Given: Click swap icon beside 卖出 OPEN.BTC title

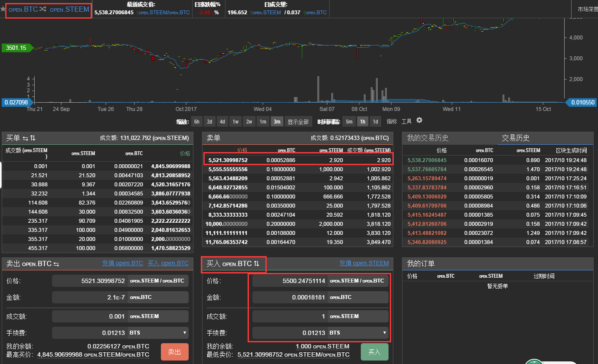Looking at the screenshot, I should [x=56, y=264].
